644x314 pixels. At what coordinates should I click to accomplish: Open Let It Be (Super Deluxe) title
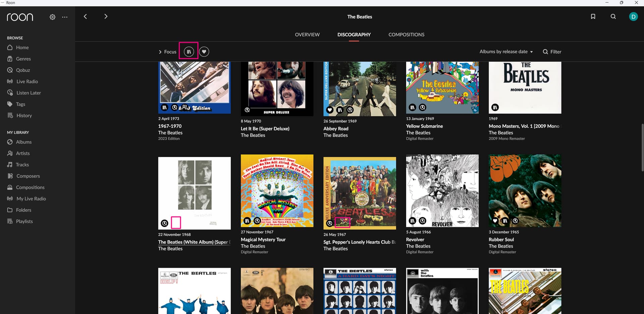point(265,128)
